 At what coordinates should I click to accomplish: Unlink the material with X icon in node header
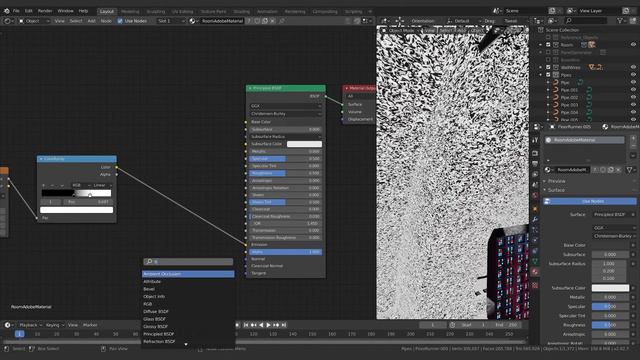coord(273,21)
